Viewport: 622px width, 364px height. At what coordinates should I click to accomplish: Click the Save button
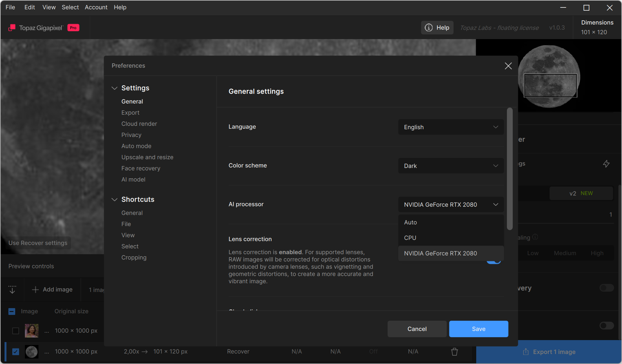point(478,329)
